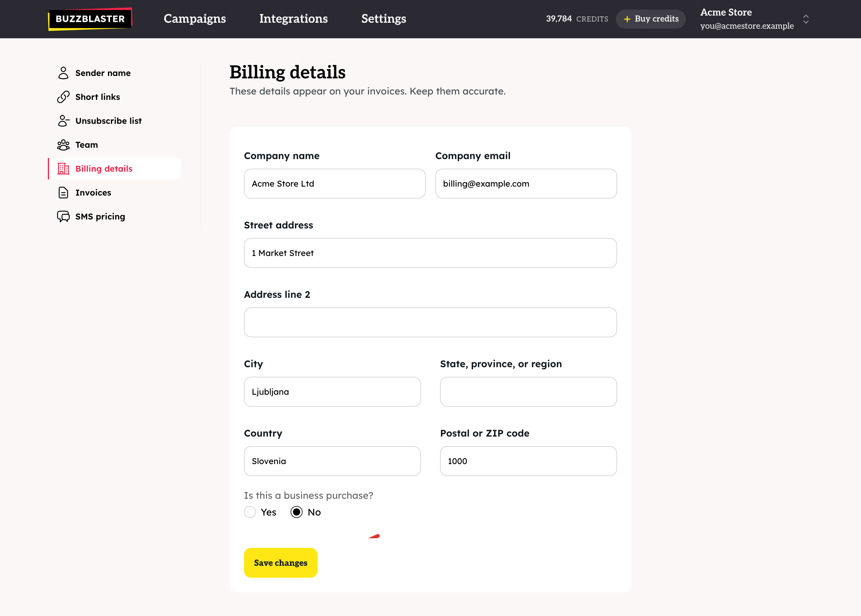Click the 39,784 credits balance
This screenshot has height=616, width=861.
pyautogui.click(x=577, y=19)
